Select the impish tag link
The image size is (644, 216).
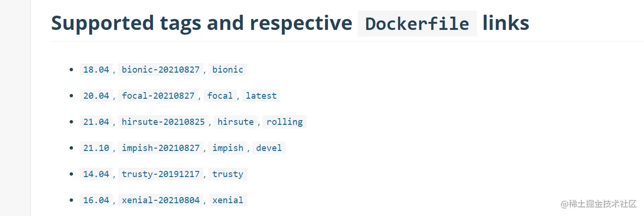click(227, 148)
